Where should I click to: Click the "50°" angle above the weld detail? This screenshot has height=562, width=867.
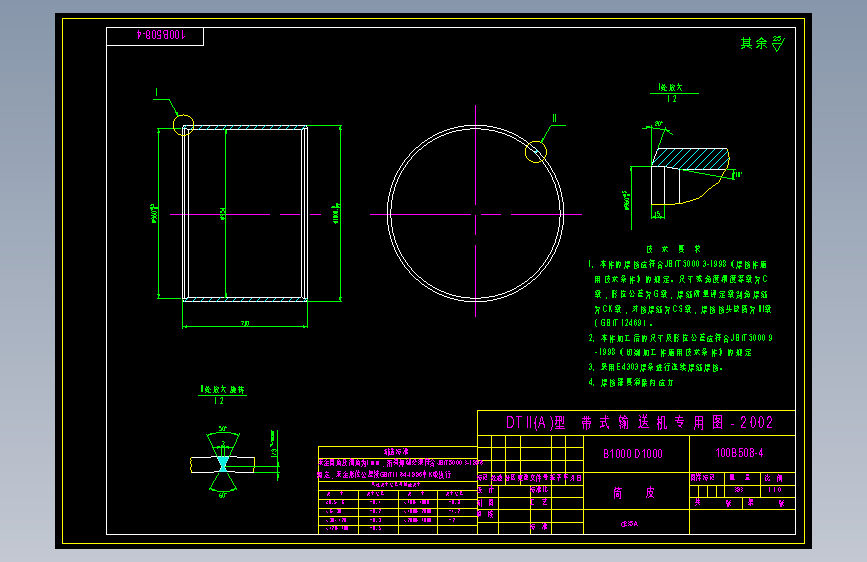point(222,429)
